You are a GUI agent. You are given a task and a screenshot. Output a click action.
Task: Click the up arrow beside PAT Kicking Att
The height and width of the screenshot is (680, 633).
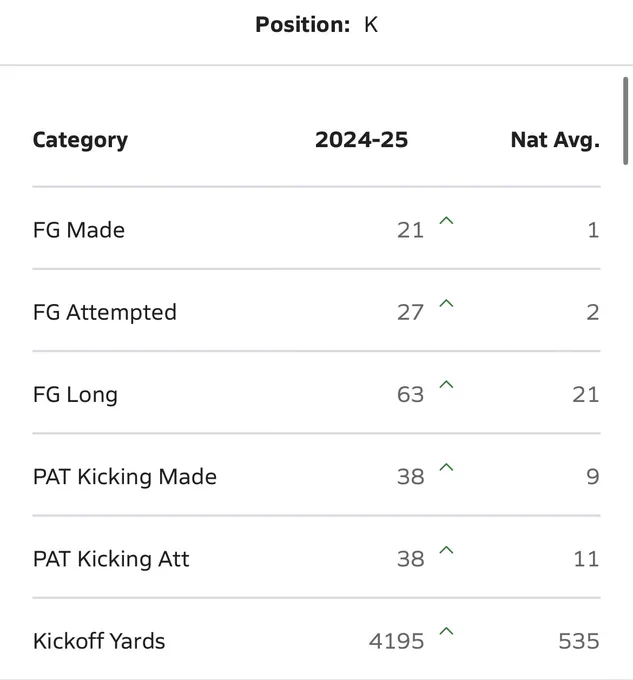(446, 550)
